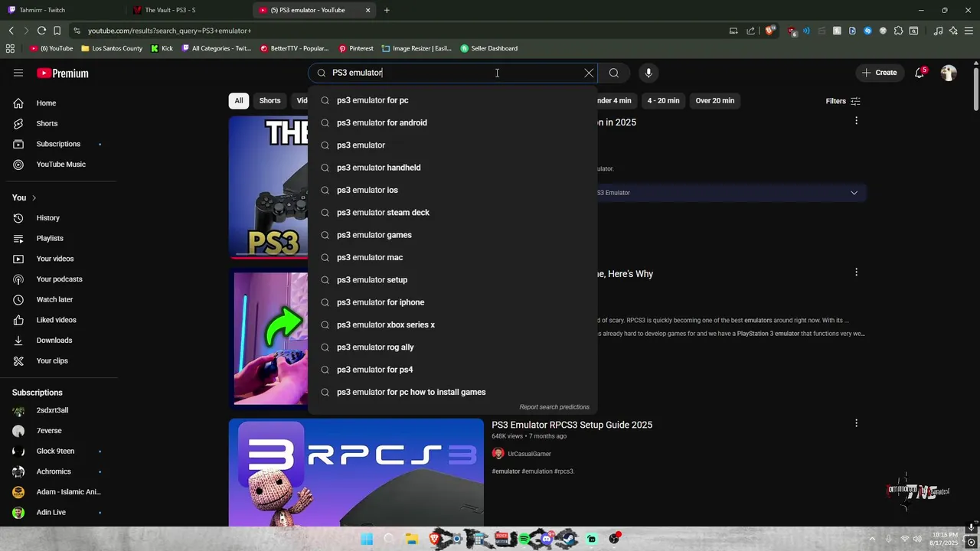Open PS3 Emulator RPCS3 Setup Guide 2025 title

click(572, 425)
